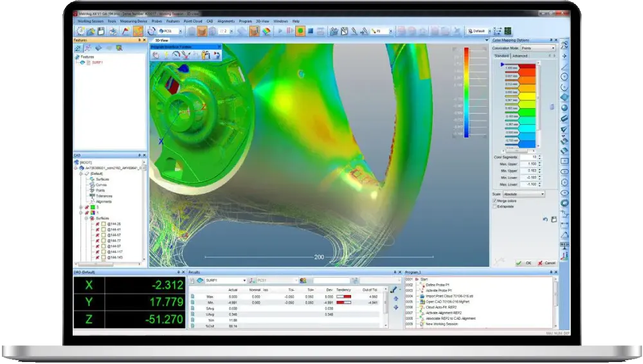Click the edit pencil icon in Results panel
Screen dimensions: 643x364
(x=394, y=289)
